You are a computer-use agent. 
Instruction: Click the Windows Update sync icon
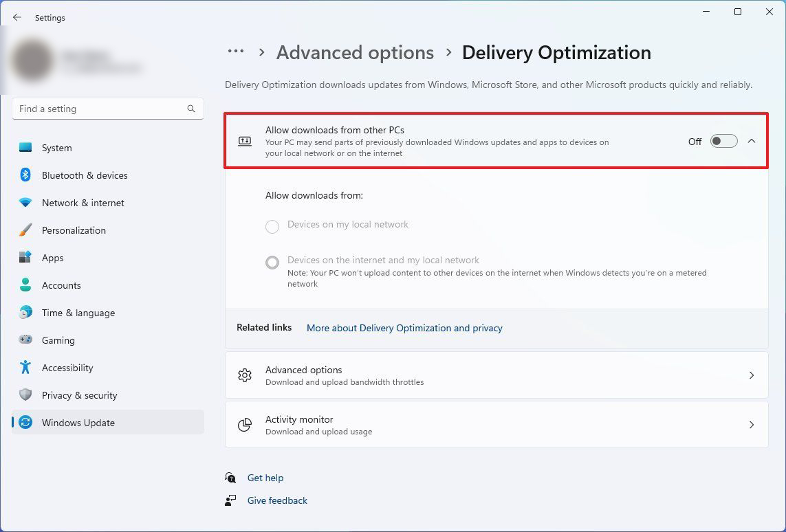(x=25, y=422)
